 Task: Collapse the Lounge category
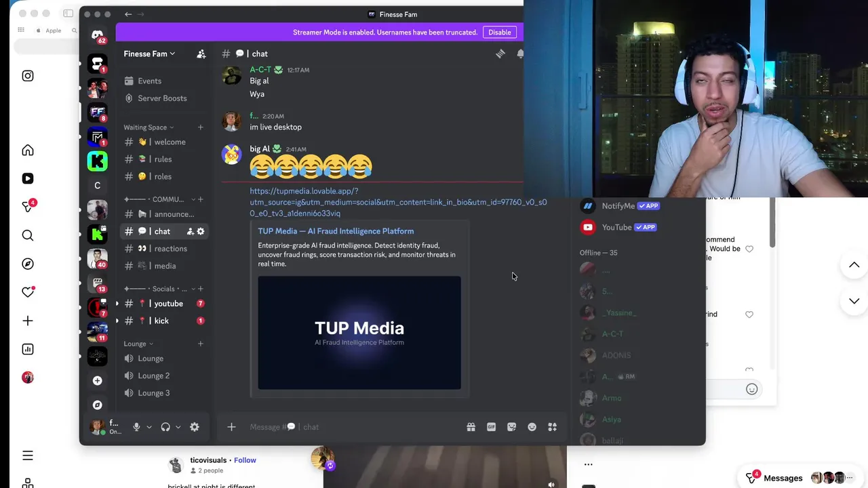click(x=138, y=344)
